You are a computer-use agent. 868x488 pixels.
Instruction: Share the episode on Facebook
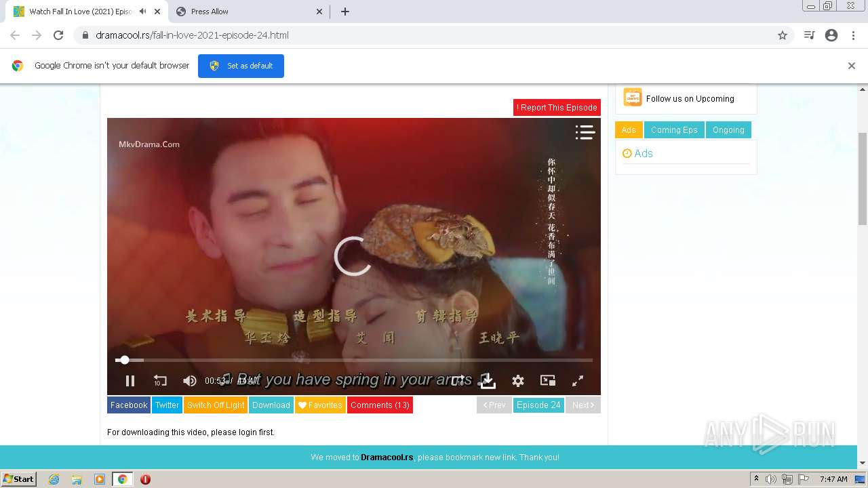click(x=129, y=405)
